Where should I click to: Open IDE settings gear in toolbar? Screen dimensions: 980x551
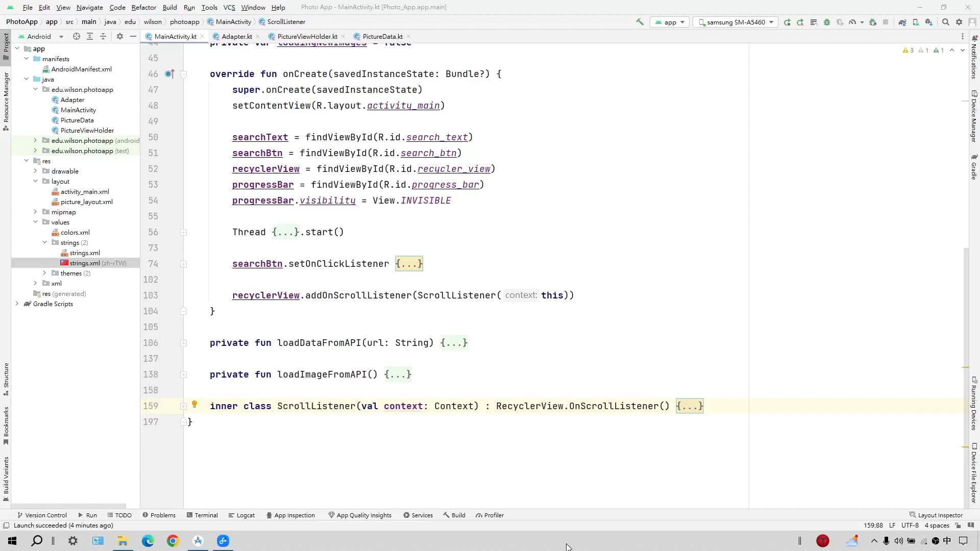[959, 22]
